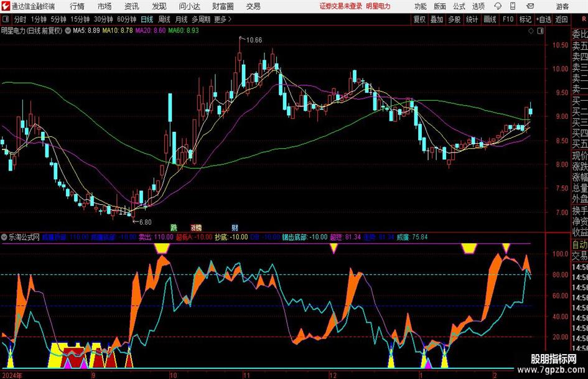The width and height of the screenshot is (588, 379).
Task: Click the 返回 back button
Action: coord(561,19)
